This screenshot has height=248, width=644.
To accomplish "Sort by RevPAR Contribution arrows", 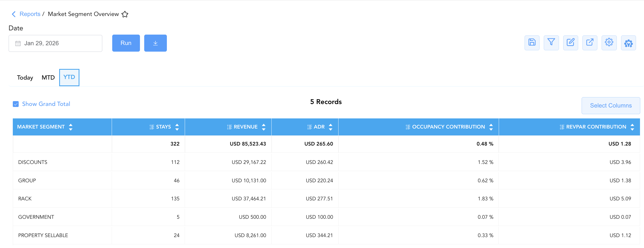I will click(632, 127).
